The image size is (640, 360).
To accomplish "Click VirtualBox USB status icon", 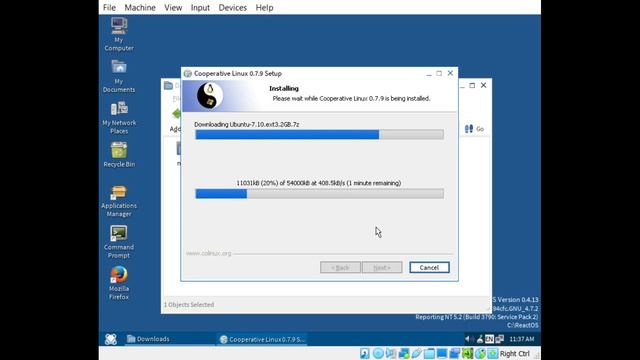I will coord(416,353).
